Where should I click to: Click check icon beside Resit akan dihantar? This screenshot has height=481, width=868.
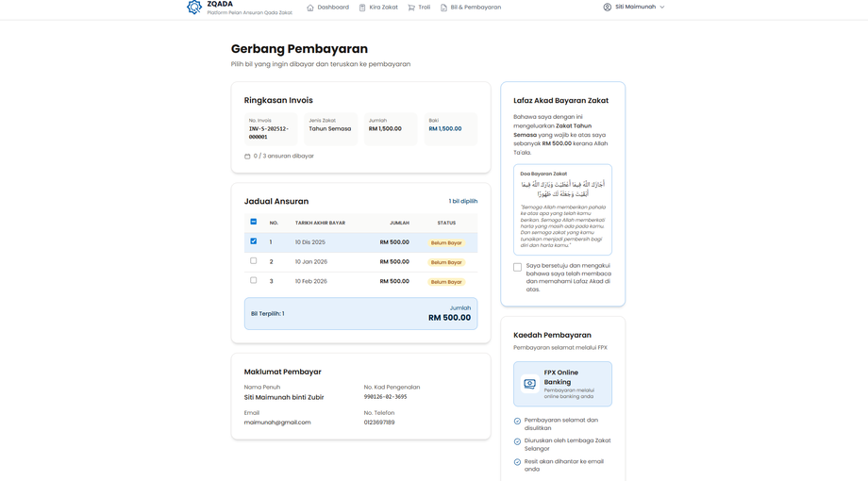tap(517, 461)
